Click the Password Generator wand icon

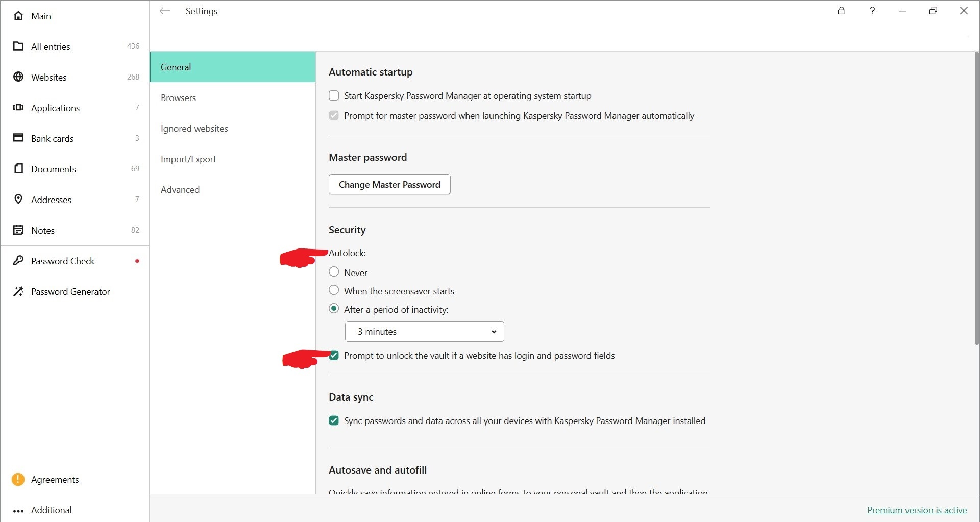click(x=18, y=291)
